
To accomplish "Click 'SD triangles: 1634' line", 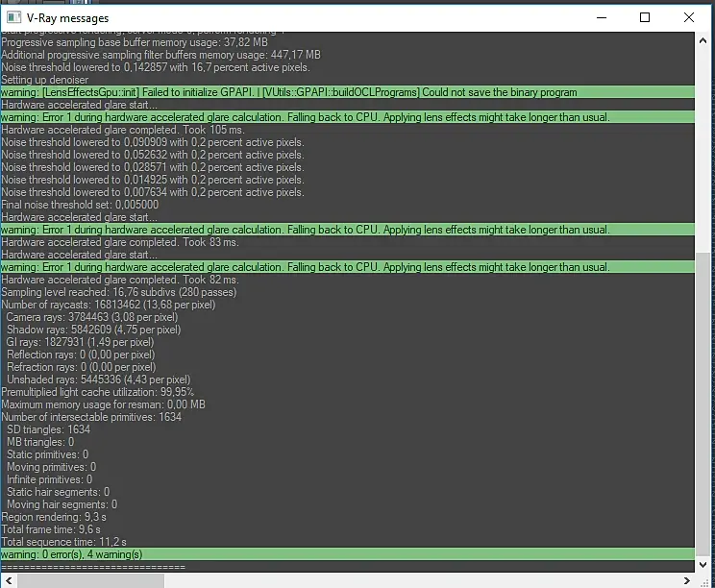I will [48, 429].
